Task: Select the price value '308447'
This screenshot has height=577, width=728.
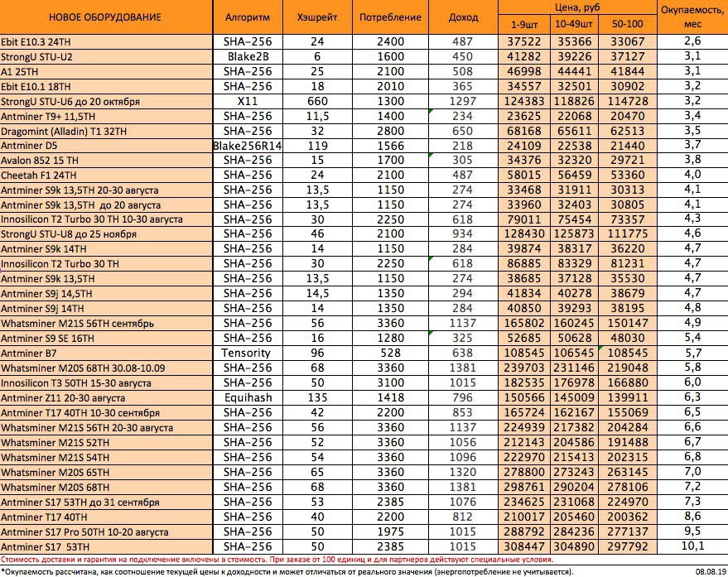Action: (524, 546)
